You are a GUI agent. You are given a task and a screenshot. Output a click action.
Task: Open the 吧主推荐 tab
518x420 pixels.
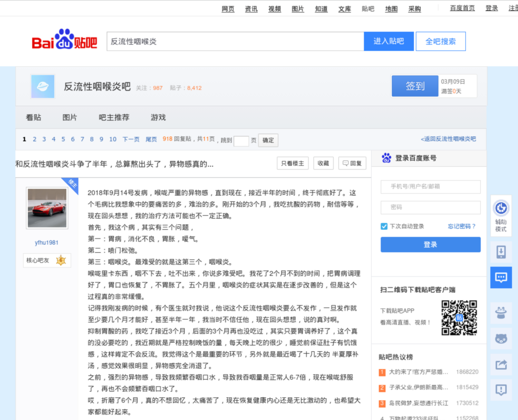[113, 117]
